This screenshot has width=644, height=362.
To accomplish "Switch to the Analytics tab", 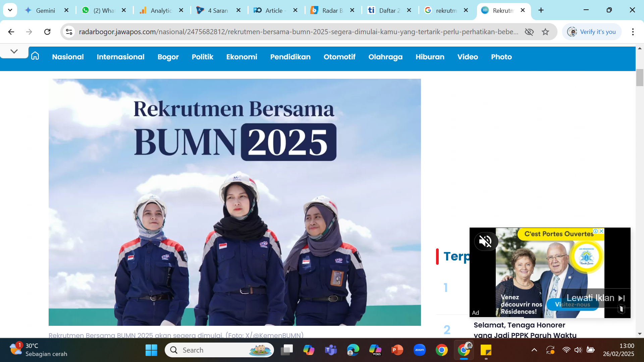I will coord(156,10).
